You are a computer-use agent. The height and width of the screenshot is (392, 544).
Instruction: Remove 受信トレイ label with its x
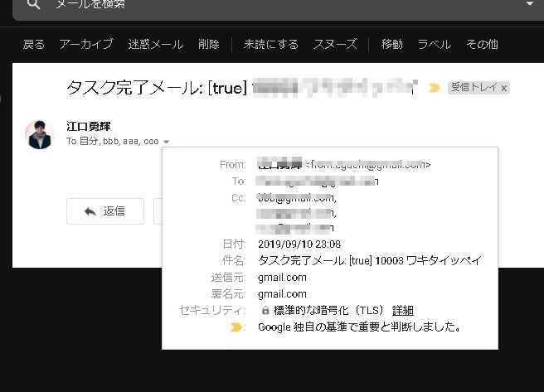(504, 87)
